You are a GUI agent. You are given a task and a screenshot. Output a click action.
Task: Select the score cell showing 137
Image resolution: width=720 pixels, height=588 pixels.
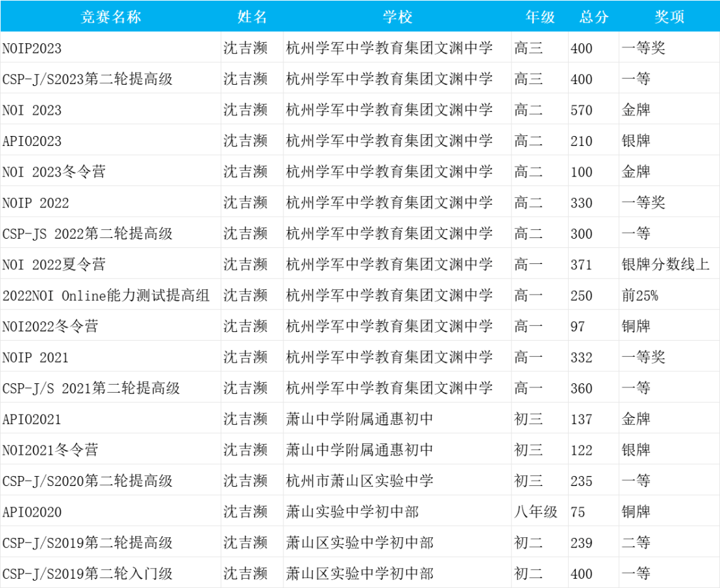coord(581,419)
